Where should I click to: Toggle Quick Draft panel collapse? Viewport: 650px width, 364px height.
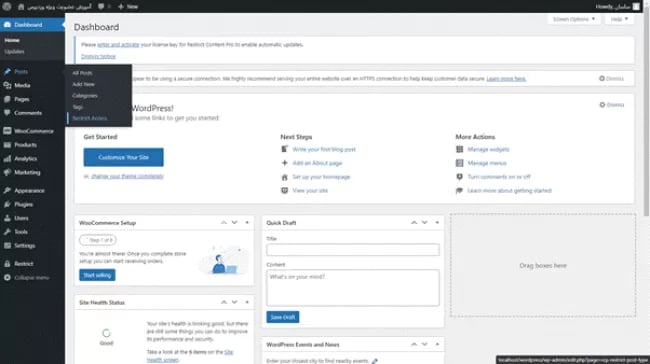coord(437,223)
